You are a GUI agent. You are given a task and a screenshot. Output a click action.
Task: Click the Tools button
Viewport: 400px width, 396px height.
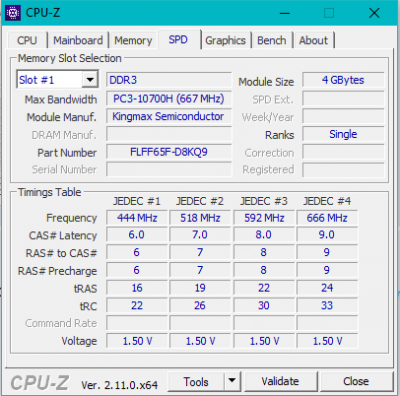(x=196, y=382)
